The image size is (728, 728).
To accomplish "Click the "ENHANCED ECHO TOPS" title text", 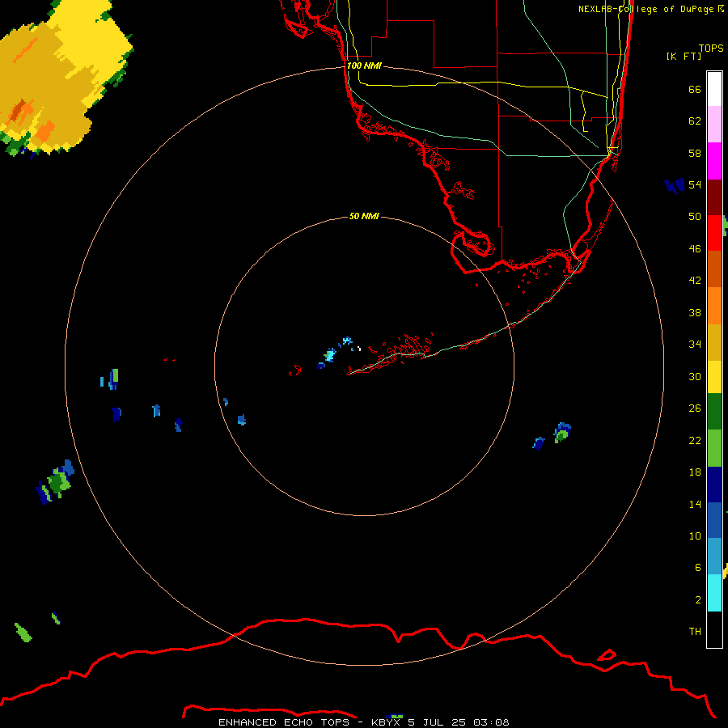I will (x=284, y=722).
